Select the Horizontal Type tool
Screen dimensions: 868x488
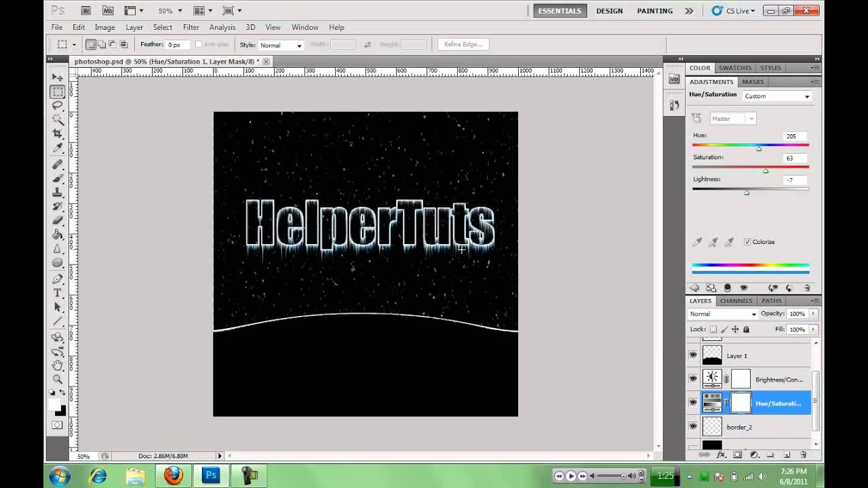[58, 293]
